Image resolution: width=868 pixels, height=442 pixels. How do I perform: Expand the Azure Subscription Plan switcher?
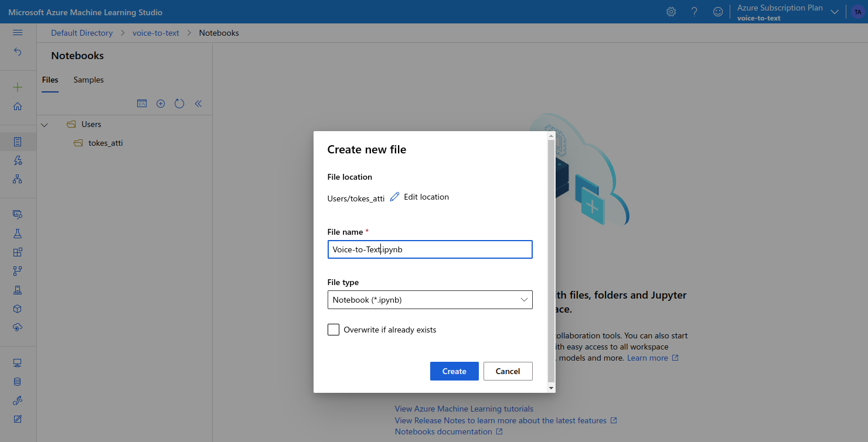point(835,12)
